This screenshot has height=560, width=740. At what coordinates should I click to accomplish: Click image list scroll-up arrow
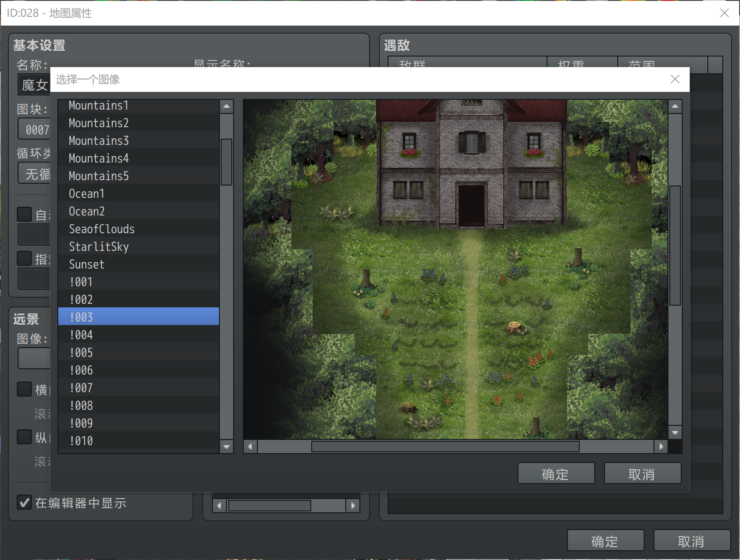(x=227, y=106)
